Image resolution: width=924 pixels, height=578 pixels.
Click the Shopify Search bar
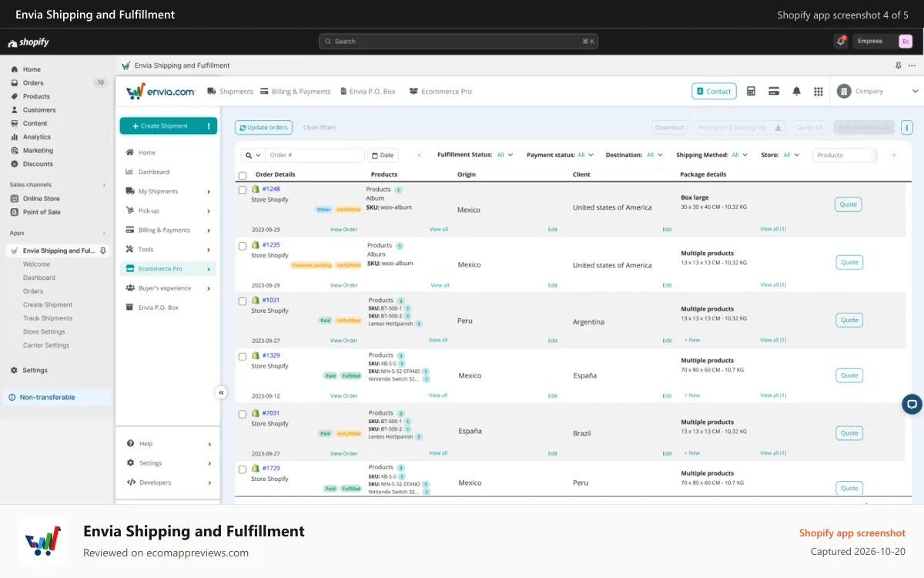point(458,42)
